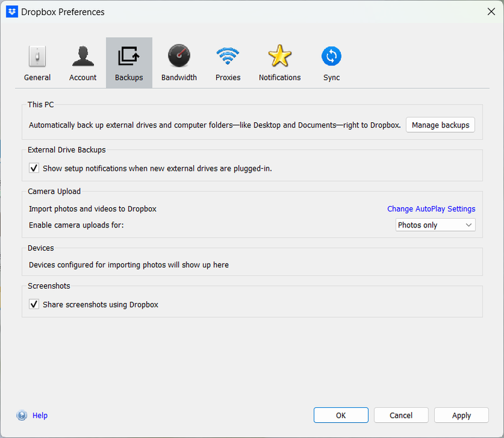Click Cancel to discard changes

coord(401,415)
